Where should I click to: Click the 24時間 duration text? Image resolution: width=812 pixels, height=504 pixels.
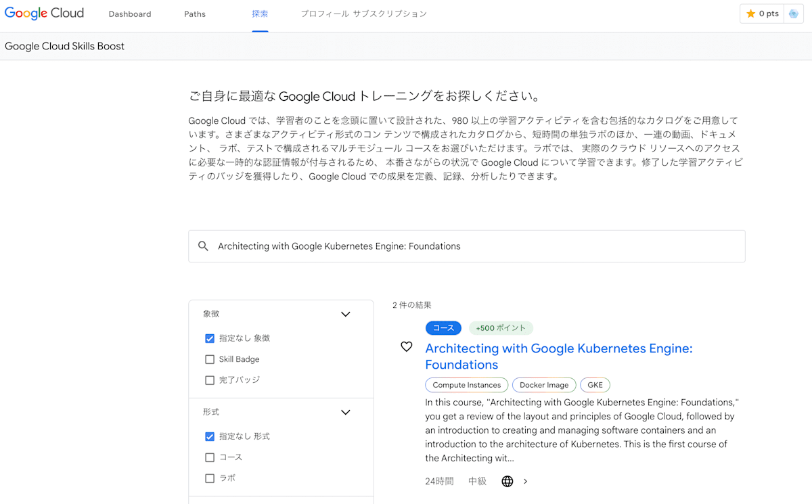coord(439,482)
